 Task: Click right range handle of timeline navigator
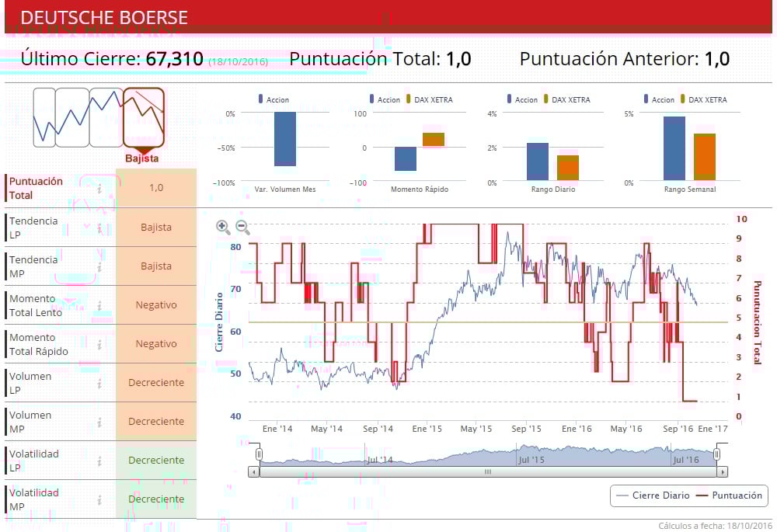(x=716, y=454)
